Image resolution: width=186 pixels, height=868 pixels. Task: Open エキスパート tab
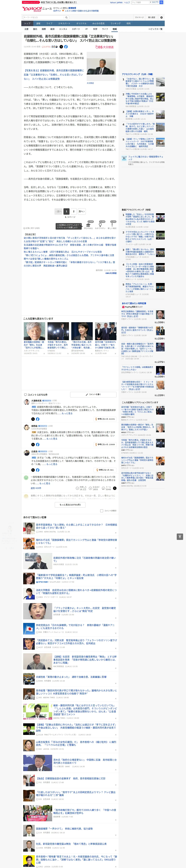click(x=64, y=23)
